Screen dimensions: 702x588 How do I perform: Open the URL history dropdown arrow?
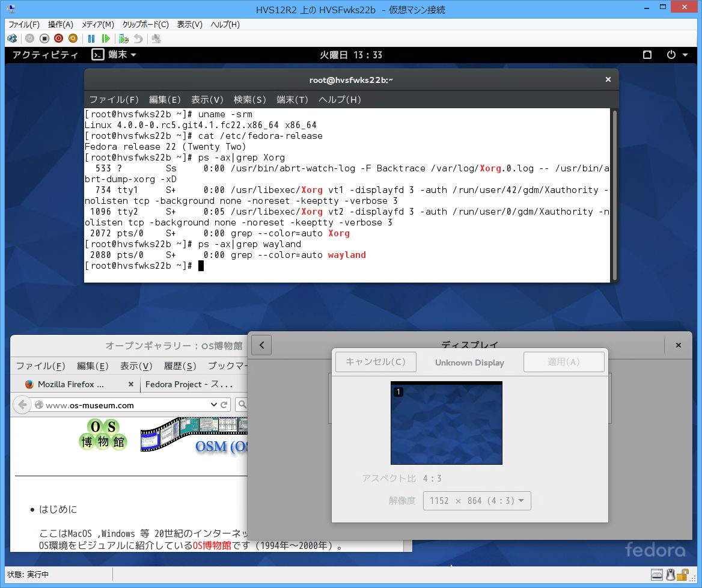tap(213, 405)
